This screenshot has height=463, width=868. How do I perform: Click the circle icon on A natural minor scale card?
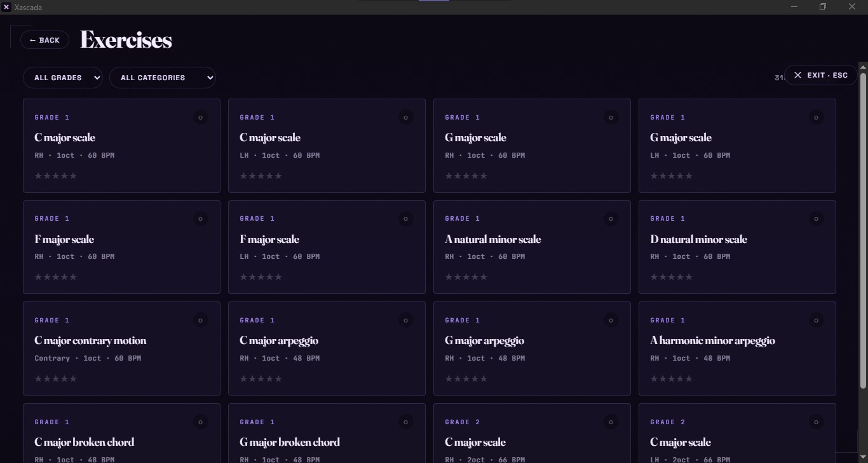click(x=611, y=219)
